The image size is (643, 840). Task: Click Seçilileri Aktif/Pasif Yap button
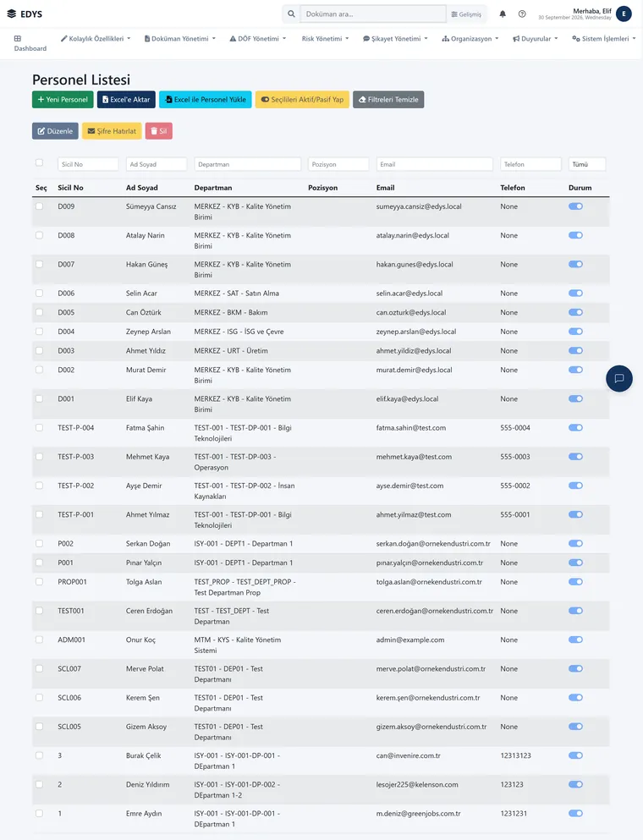(x=302, y=100)
